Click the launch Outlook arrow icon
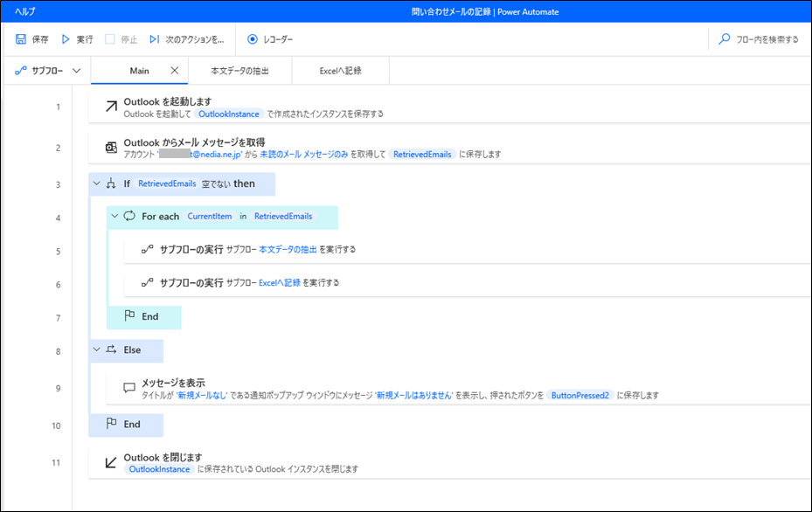The image size is (812, 512). pyautogui.click(x=111, y=107)
